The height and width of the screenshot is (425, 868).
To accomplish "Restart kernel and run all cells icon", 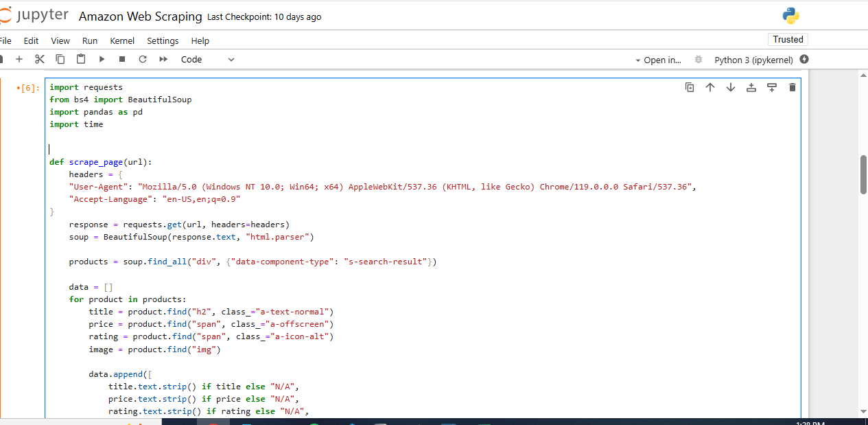I will (163, 60).
